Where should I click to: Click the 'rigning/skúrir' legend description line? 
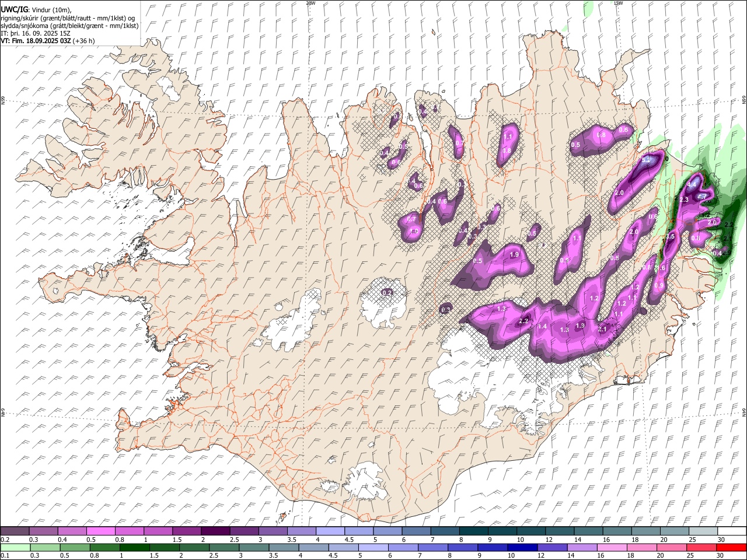coord(68,17)
